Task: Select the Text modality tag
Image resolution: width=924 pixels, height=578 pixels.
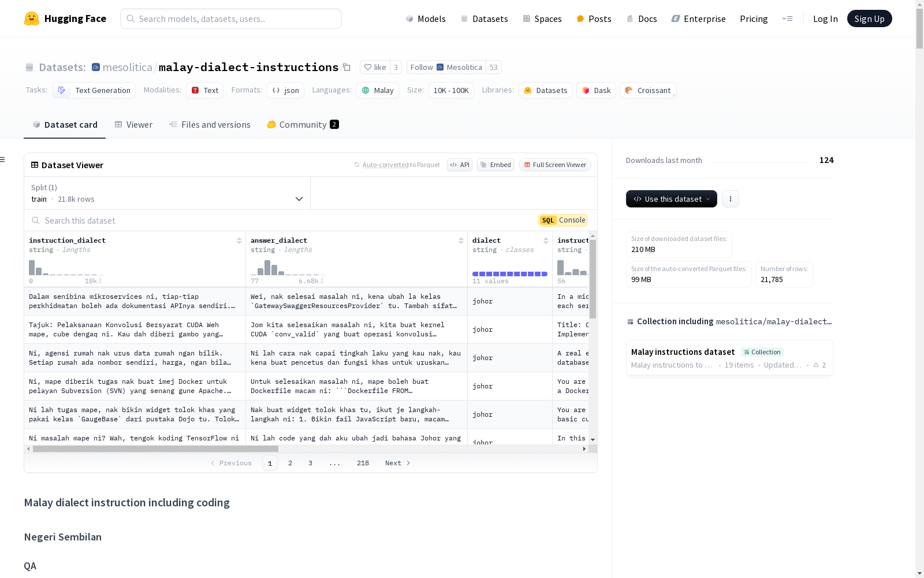Action: (205, 90)
